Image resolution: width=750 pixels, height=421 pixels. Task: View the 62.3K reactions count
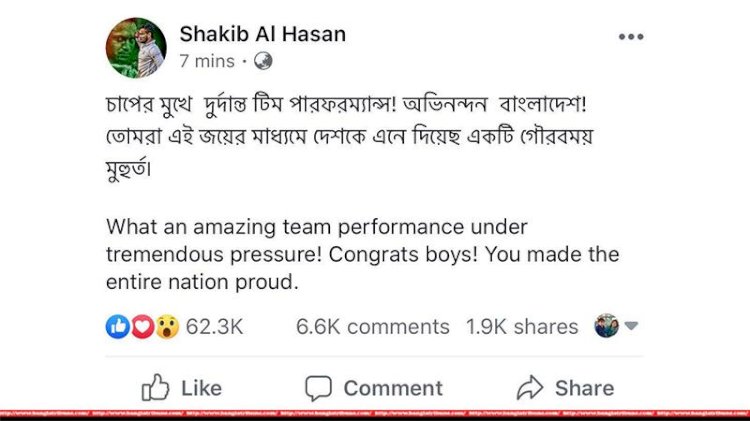(x=213, y=327)
